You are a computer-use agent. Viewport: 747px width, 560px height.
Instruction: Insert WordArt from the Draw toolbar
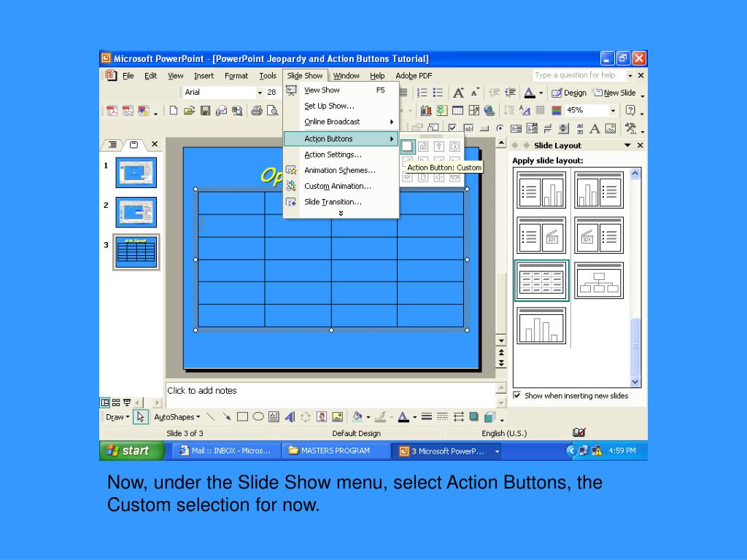tap(290, 417)
